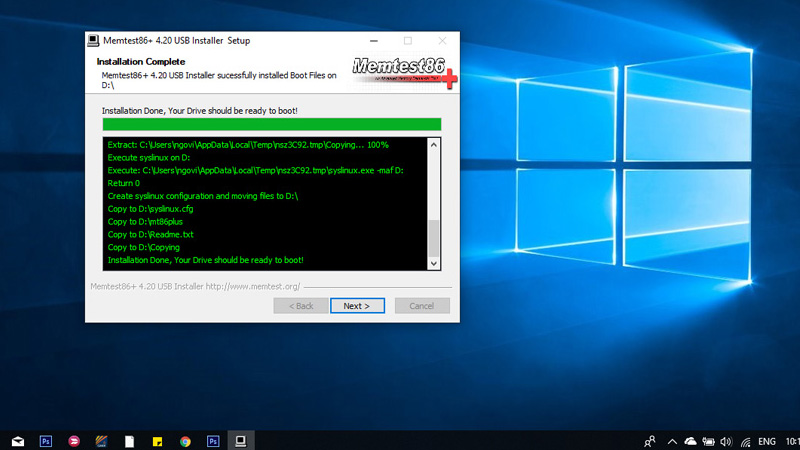Click the 'Installation Complete' heading
The height and width of the screenshot is (450, 800).
(x=141, y=61)
